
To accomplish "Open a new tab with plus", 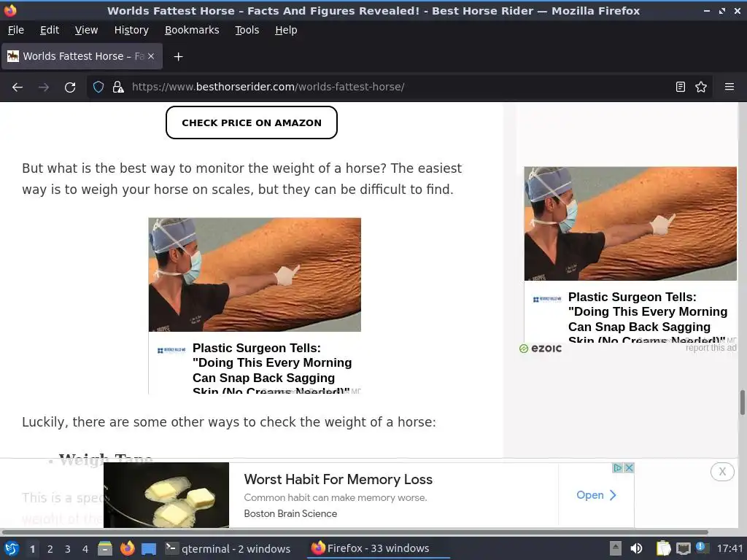I will point(178,57).
